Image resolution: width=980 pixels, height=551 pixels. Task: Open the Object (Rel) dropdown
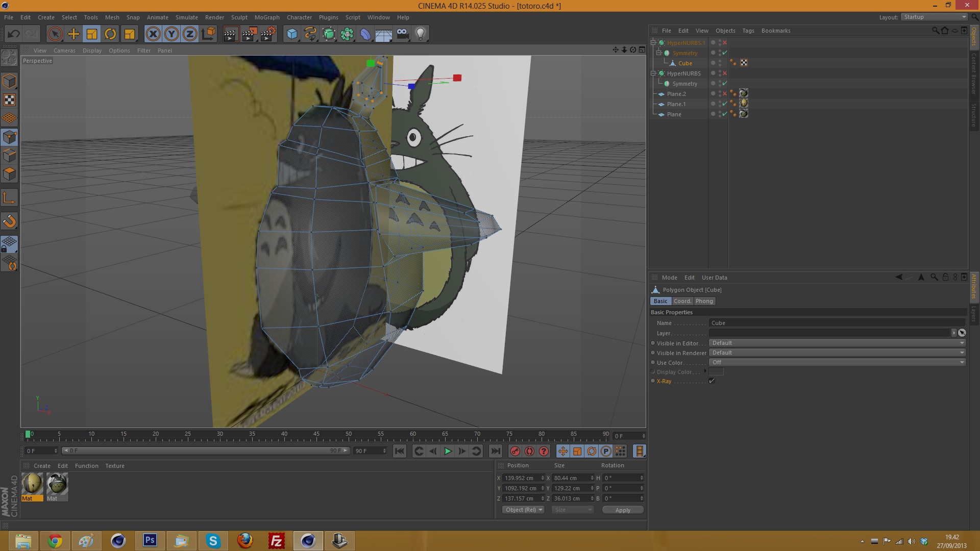tap(524, 510)
